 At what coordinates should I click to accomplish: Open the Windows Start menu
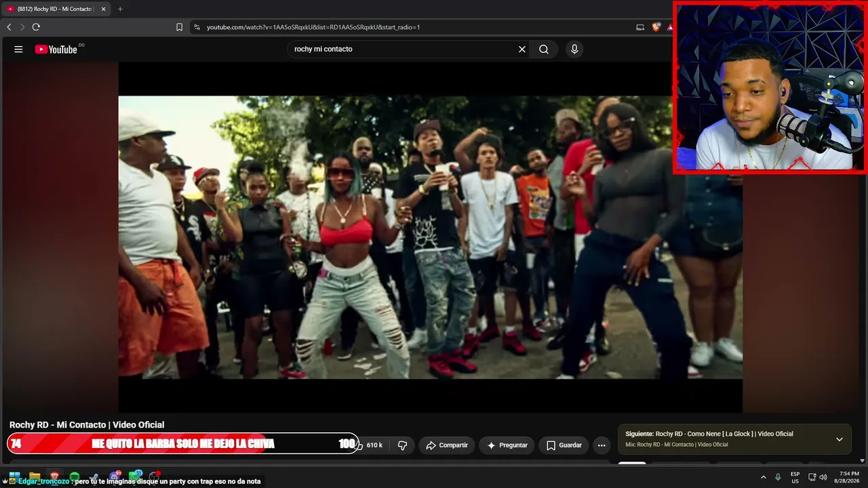pyautogui.click(x=14, y=477)
